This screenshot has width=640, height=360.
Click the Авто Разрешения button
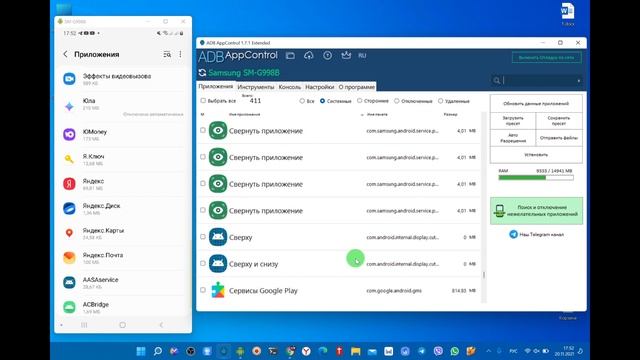513,138
